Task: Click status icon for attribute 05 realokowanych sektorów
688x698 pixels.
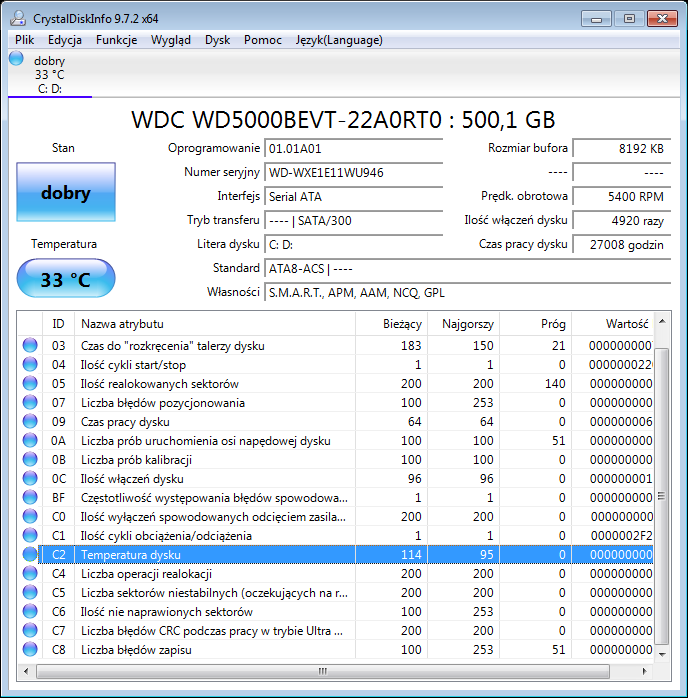Action: tap(30, 384)
